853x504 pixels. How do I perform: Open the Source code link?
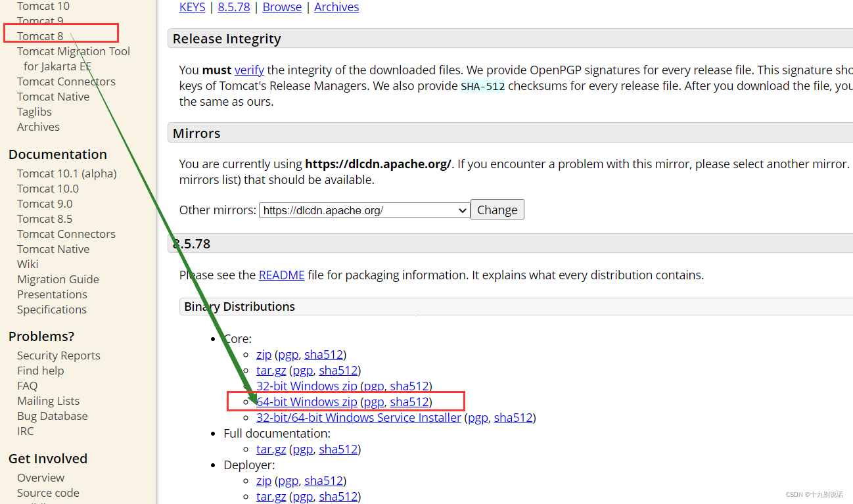tap(48, 493)
